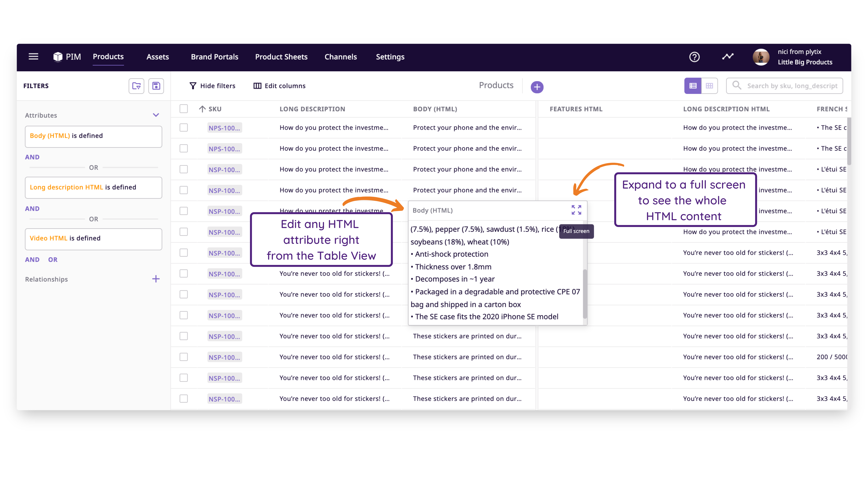Save current filter with disk icon
The height and width of the screenshot is (488, 868).
[x=156, y=86]
